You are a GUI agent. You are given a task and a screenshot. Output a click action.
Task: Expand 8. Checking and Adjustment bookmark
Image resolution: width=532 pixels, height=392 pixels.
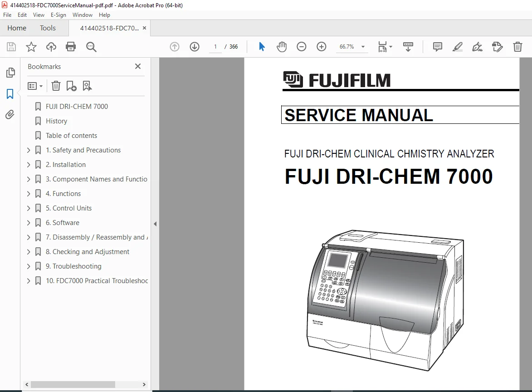pos(29,252)
